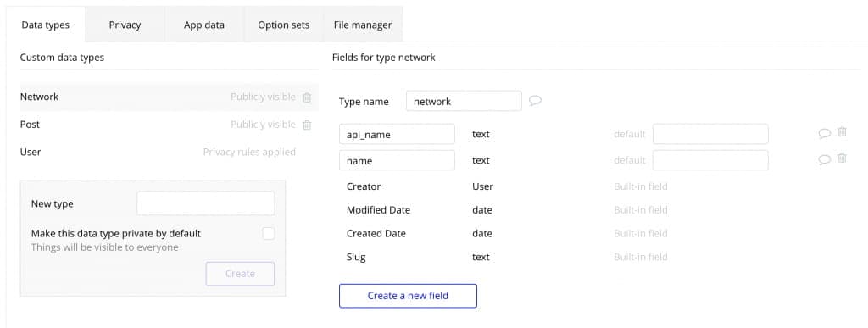Select the User data type row
Image resolution: width=868 pixels, height=328 pixels.
point(169,152)
